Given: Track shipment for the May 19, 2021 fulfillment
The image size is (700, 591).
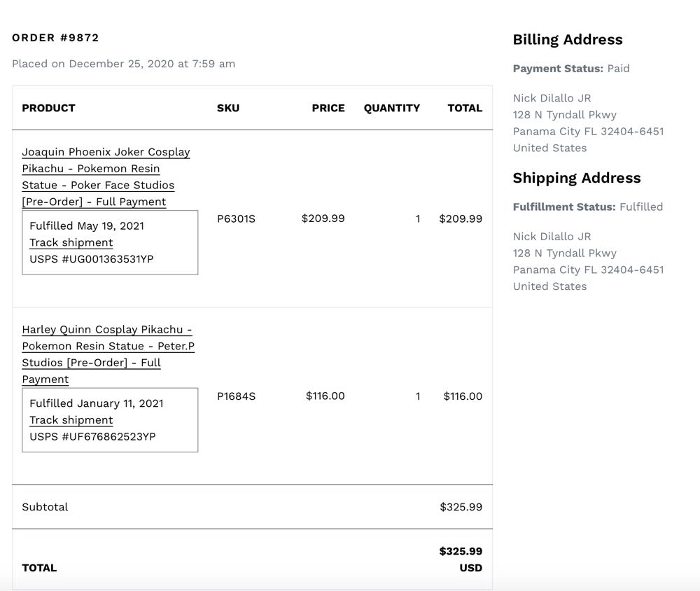Looking at the screenshot, I should tap(71, 242).
